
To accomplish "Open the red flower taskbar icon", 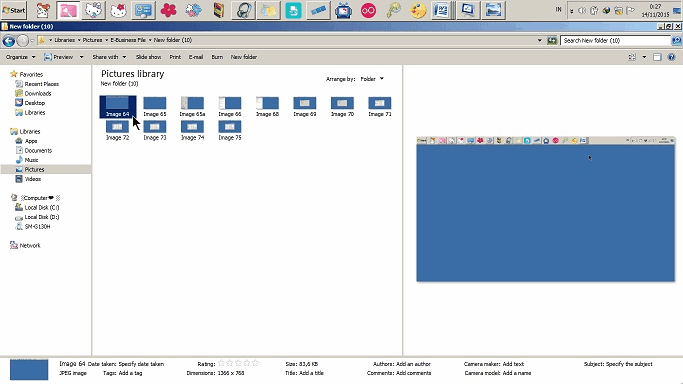I will pos(168,10).
